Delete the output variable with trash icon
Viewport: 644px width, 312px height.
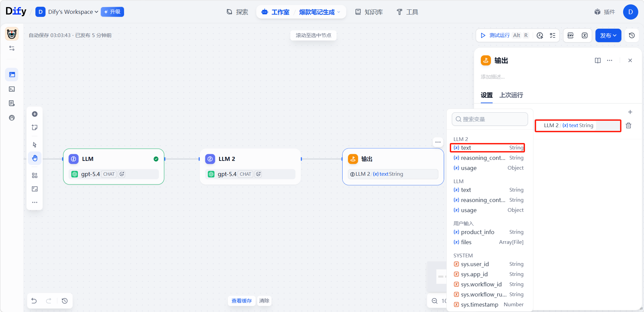pyautogui.click(x=628, y=125)
